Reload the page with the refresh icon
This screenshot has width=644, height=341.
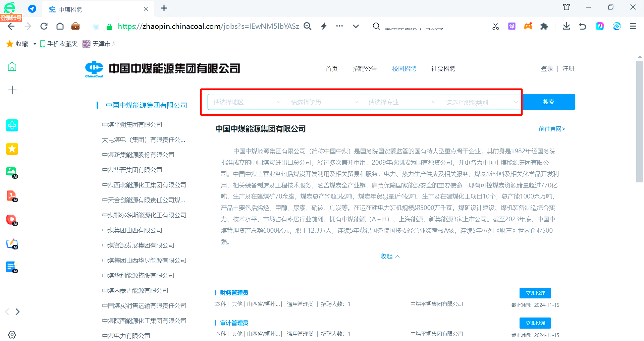pyautogui.click(x=44, y=26)
